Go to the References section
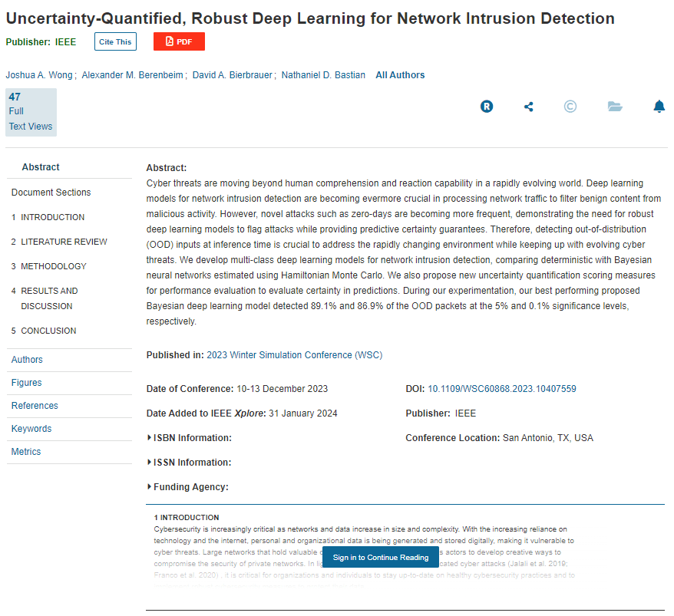Image resolution: width=674 pixels, height=616 pixels. coord(35,406)
